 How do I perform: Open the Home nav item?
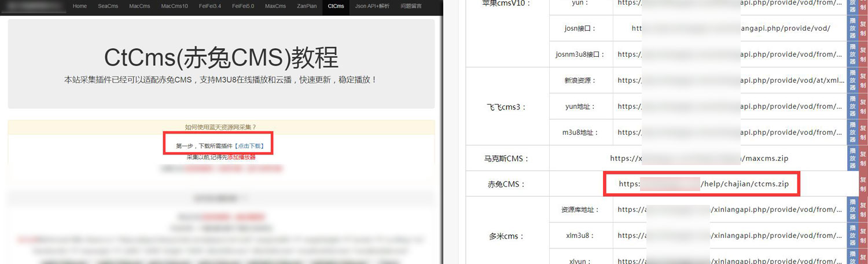coord(80,6)
